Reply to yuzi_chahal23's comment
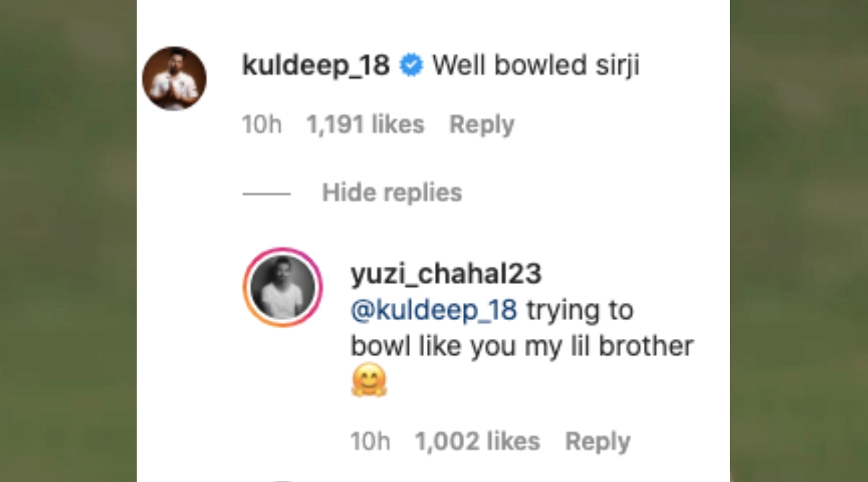Screen dimensions: 868x482 click(597, 442)
